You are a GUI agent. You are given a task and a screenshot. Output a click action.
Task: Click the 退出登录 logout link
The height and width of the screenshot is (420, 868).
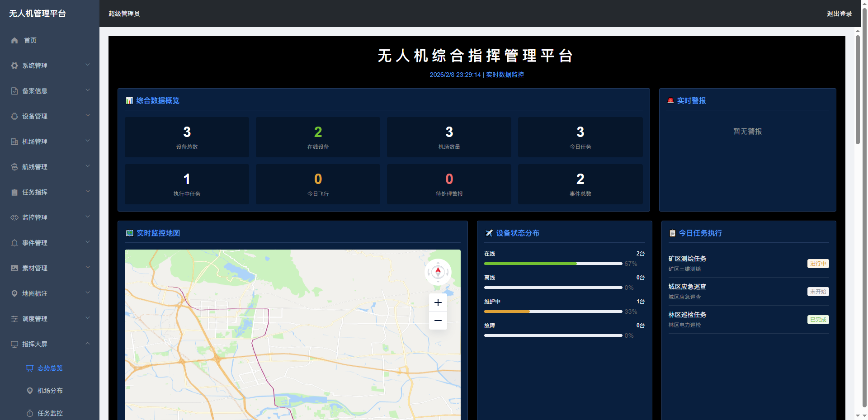839,14
